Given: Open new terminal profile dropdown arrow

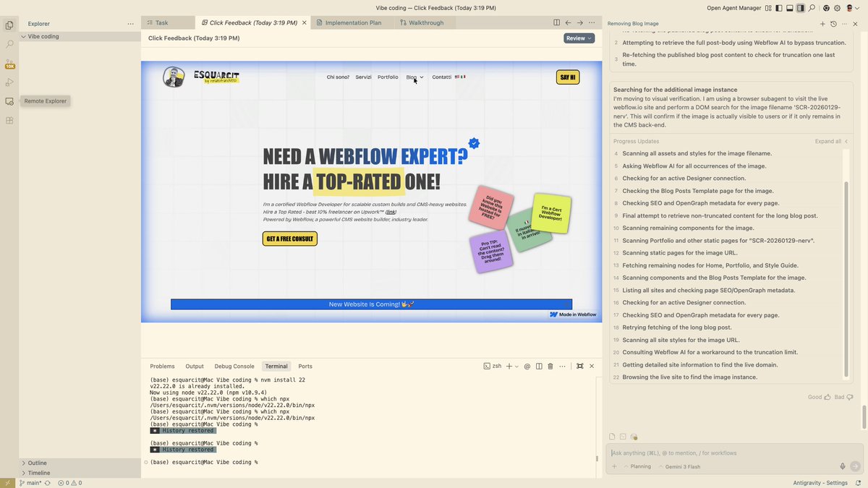Looking at the screenshot, I should tap(516, 367).
